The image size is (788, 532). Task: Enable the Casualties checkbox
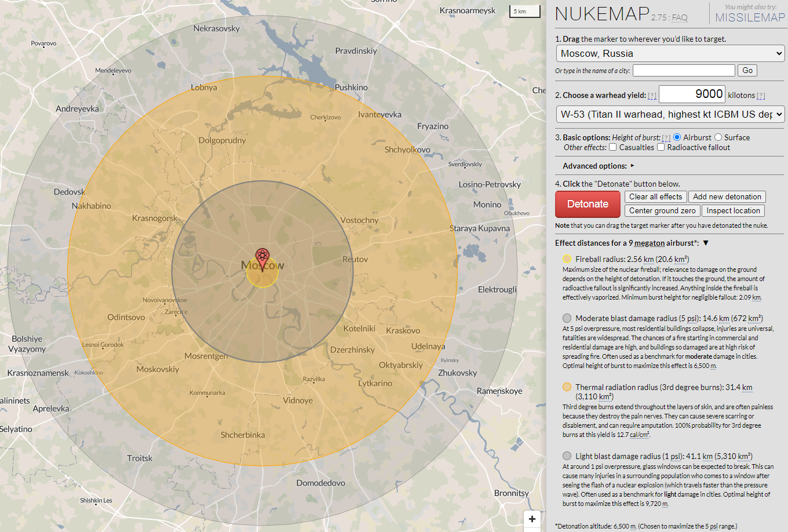click(612, 147)
